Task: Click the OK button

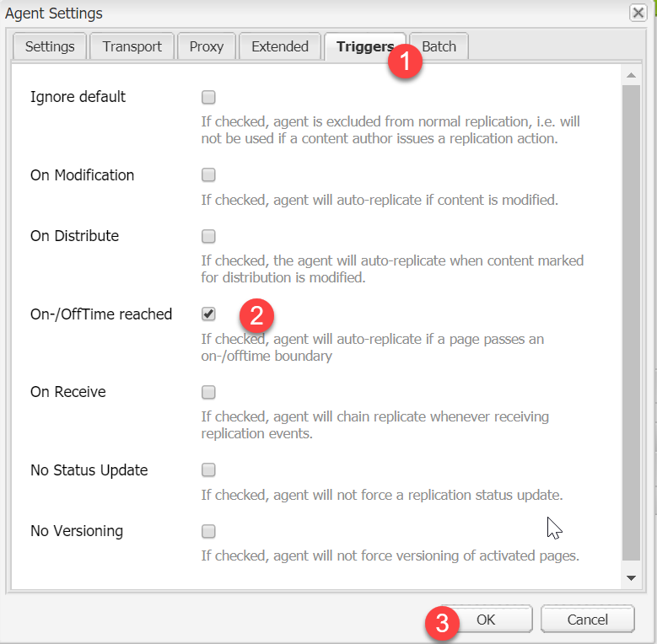Action: click(486, 620)
